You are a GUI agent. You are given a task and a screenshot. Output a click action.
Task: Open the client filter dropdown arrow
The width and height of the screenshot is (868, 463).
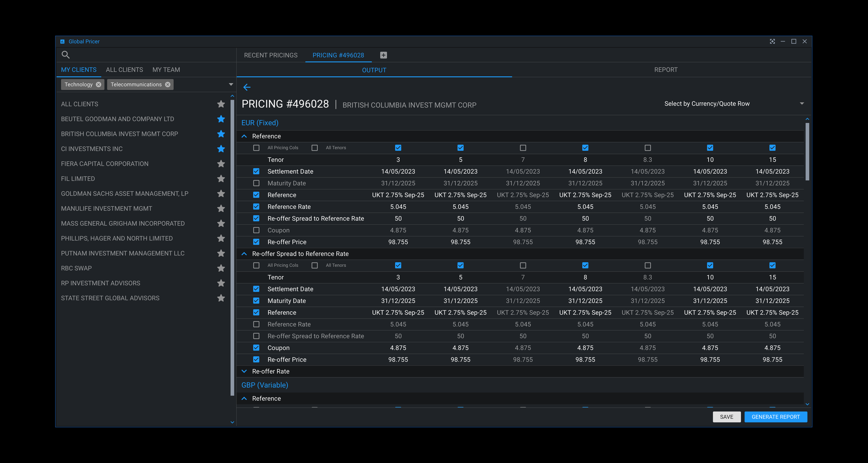(x=231, y=84)
